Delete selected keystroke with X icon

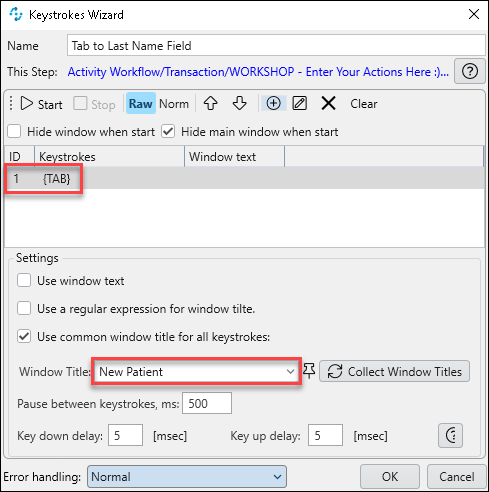(x=329, y=103)
